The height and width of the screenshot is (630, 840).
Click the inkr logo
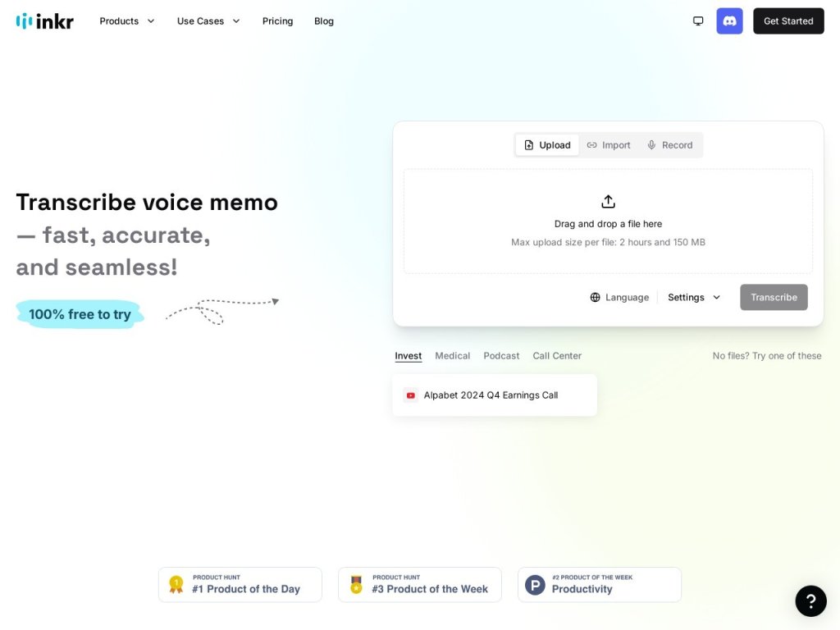(x=45, y=21)
